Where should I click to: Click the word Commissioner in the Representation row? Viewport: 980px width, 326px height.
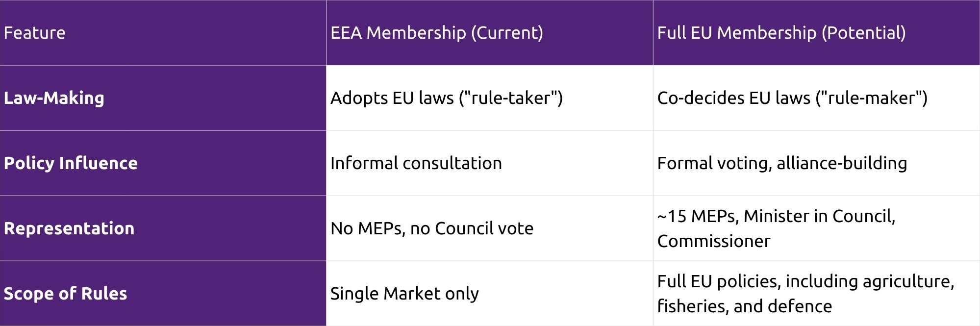[714, 241]
